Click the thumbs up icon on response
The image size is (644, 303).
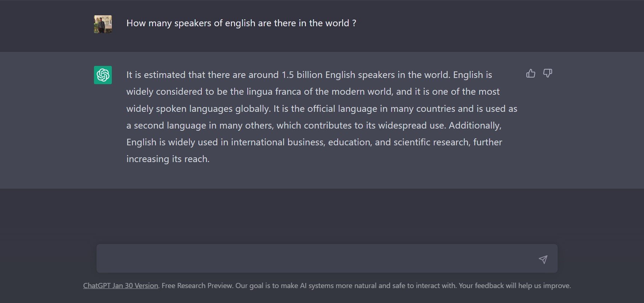[x=531, y=74]
